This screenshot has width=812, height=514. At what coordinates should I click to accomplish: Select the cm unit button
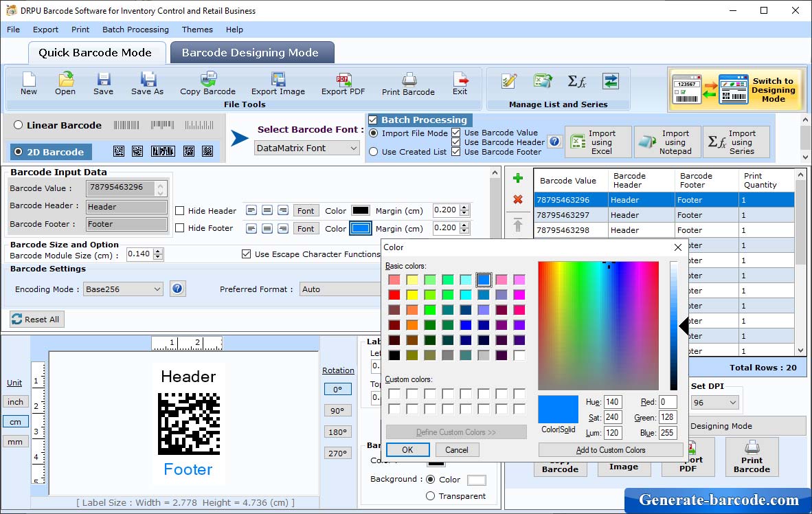tap(15, 422)
